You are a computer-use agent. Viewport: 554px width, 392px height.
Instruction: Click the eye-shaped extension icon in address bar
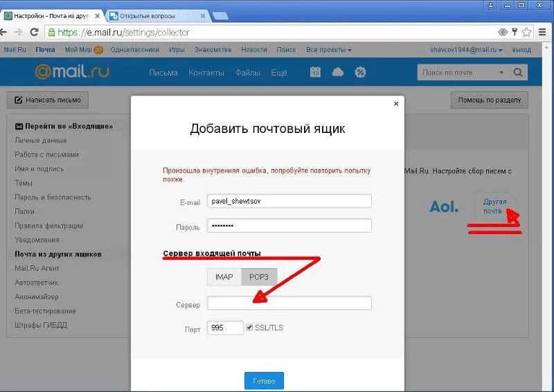pos(503,32)
